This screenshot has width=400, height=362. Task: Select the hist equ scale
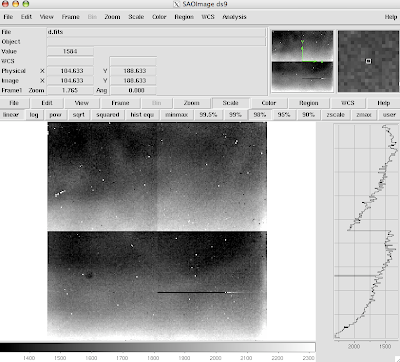click(x=142, y=115)
